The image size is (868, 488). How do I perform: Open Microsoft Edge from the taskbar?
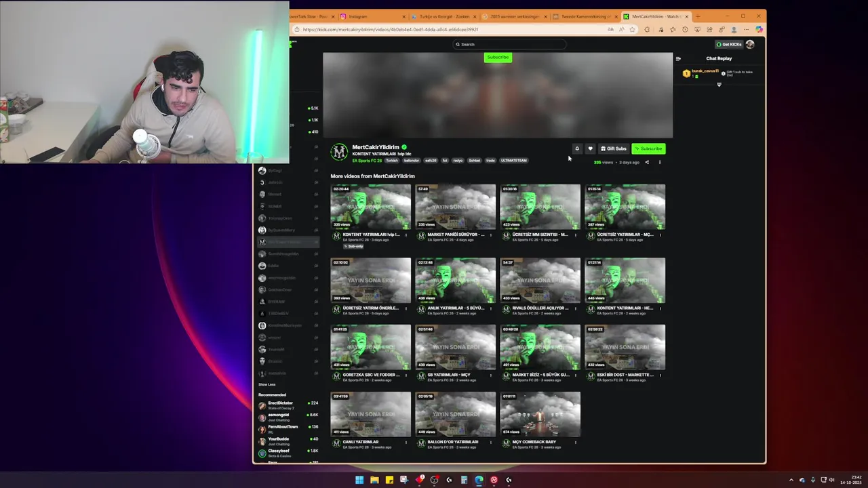pyautogui.click(x=479, y=480)
